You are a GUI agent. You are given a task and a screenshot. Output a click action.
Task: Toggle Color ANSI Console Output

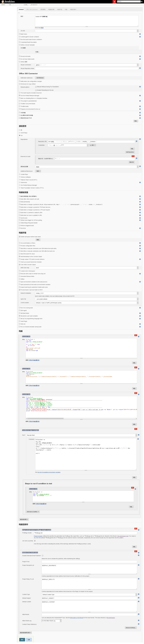point(20,265)
